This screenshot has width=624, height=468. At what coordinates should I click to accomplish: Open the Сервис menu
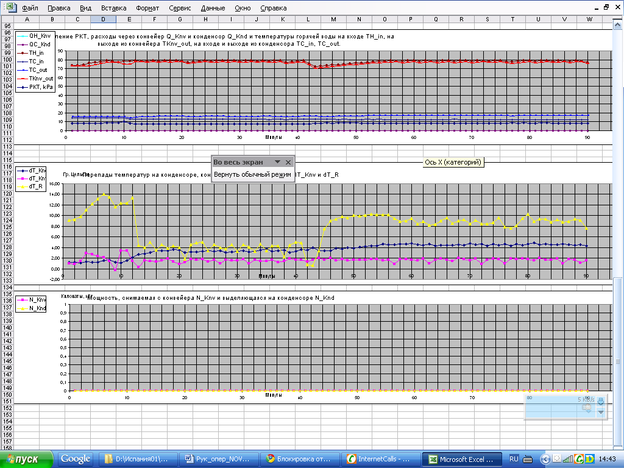[180, 8]
